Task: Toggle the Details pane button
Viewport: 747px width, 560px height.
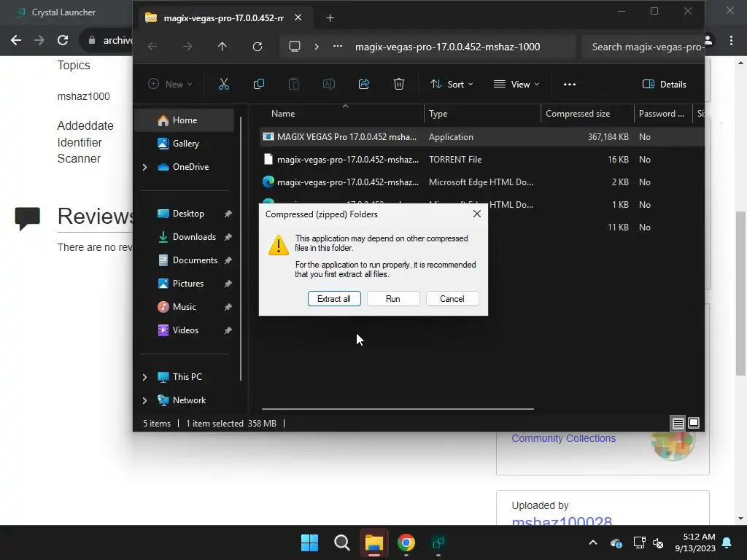Action: (x=665, y=85)
